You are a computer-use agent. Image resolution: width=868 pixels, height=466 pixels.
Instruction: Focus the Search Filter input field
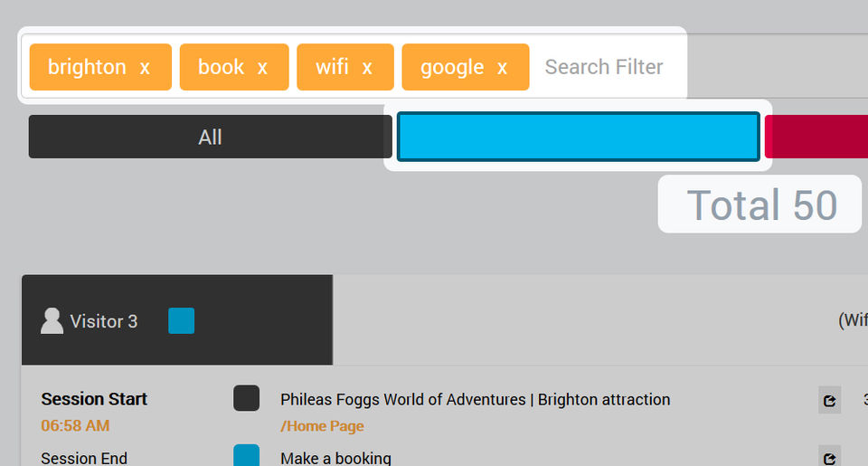(604, 67)
